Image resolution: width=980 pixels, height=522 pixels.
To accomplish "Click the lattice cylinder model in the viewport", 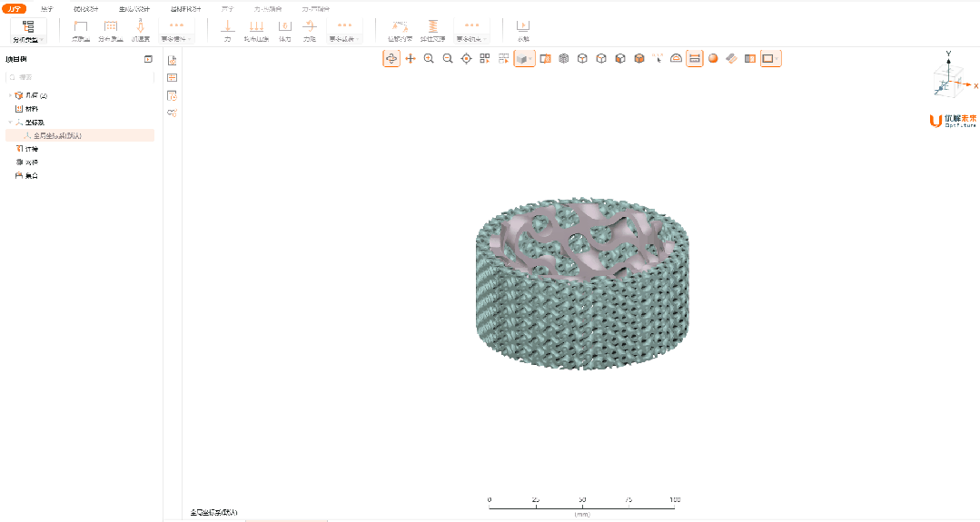I will pyautogui.click(x=582, y=283).
